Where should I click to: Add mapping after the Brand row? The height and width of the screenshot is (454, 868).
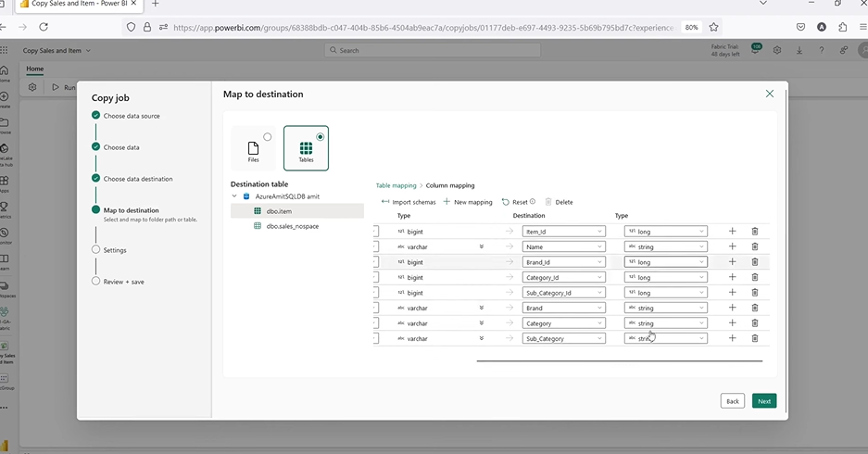point(732,308)
